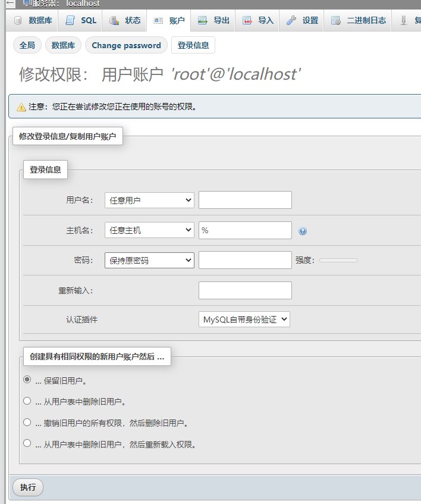
Task: Click the SQL sheet icon in the top tab bar
Action: pyautogui.click(x=70, y=21)
